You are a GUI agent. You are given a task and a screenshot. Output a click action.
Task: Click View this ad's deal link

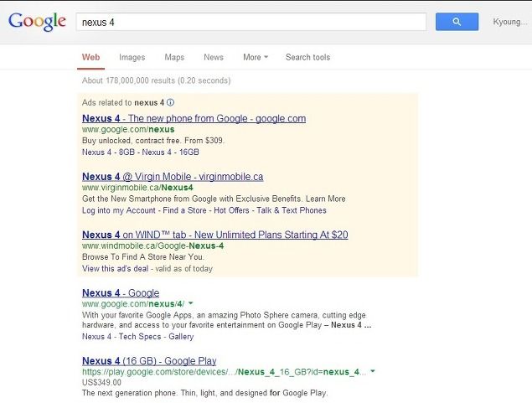coord(115,269)
